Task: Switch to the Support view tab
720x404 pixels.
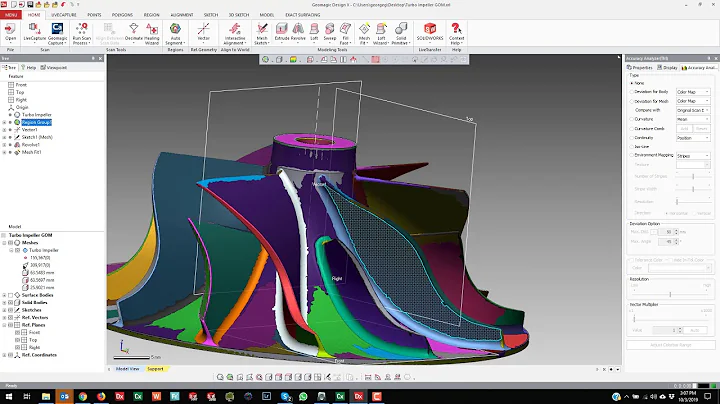Action: [x=155, y=369]
